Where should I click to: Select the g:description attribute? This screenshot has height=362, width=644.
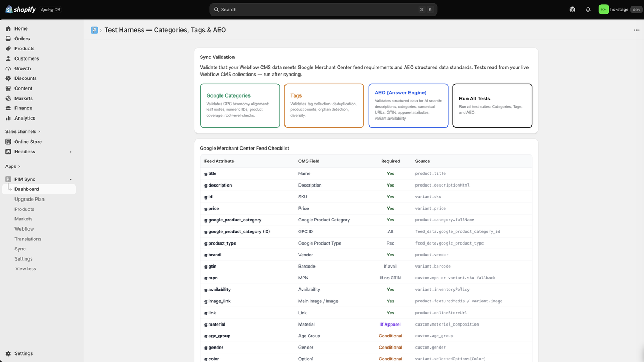218,186
